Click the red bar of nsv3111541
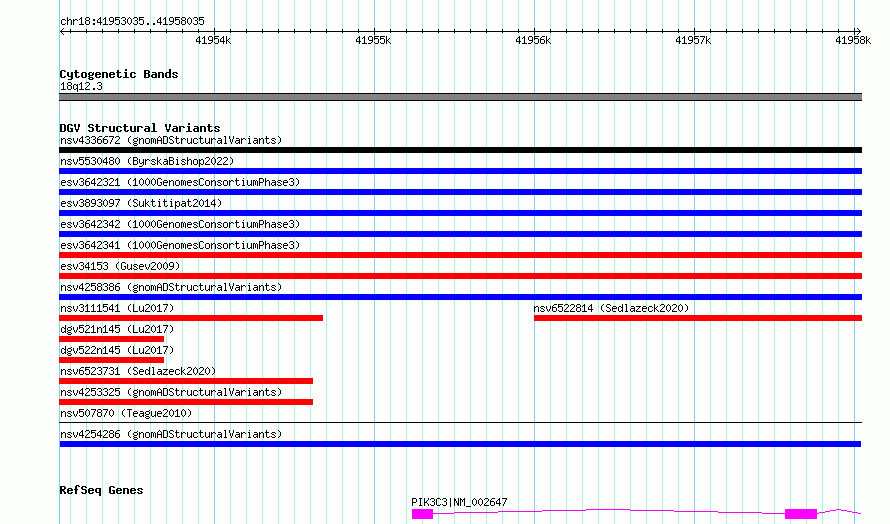Screen dimensions: 890x524 click(191, 318)
